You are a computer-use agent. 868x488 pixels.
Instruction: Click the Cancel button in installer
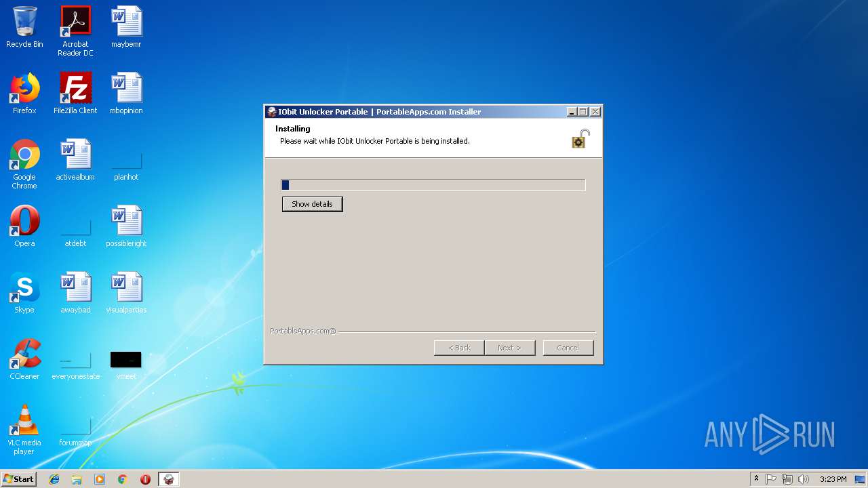[568, 348]
